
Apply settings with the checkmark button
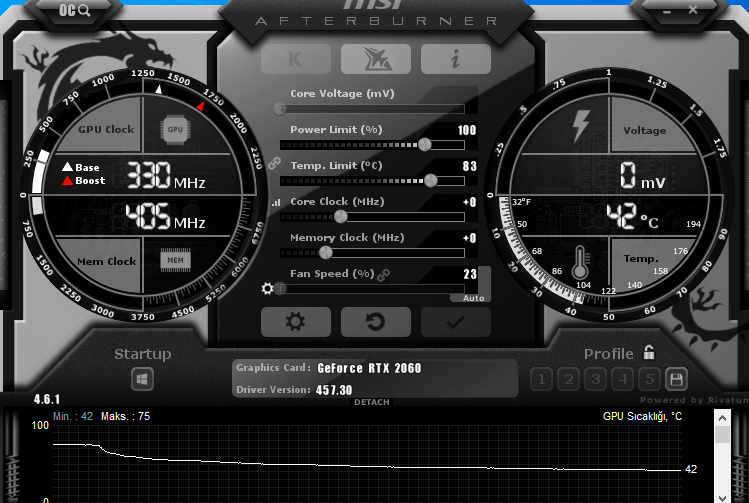click(x=455, y=322)
